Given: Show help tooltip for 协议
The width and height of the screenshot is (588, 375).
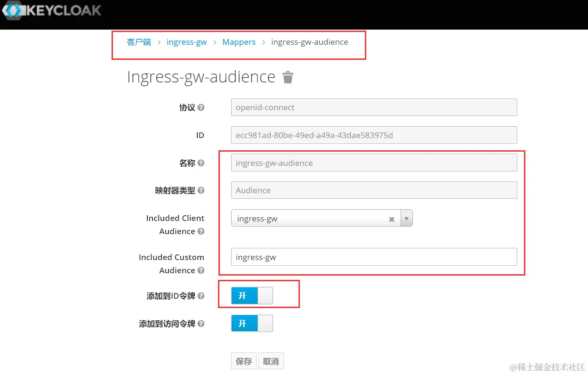Looking at the screenshot, I should click(x=201, y=107).
